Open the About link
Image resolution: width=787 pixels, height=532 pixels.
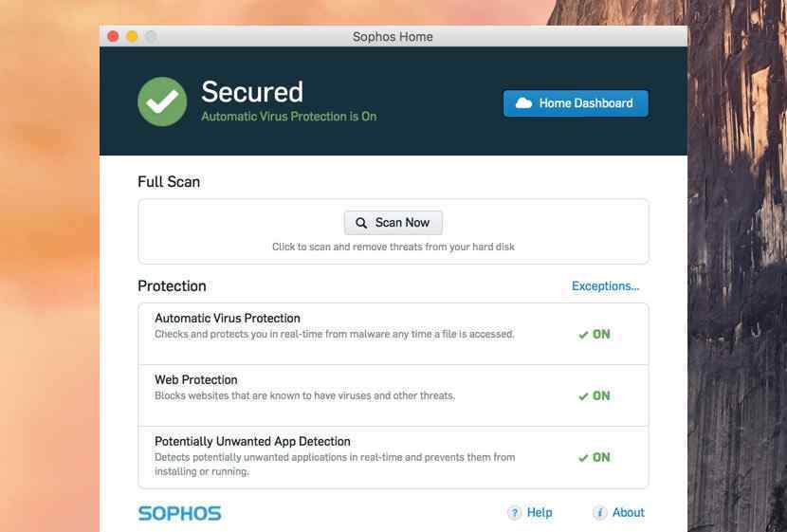(x=629, y=512)
